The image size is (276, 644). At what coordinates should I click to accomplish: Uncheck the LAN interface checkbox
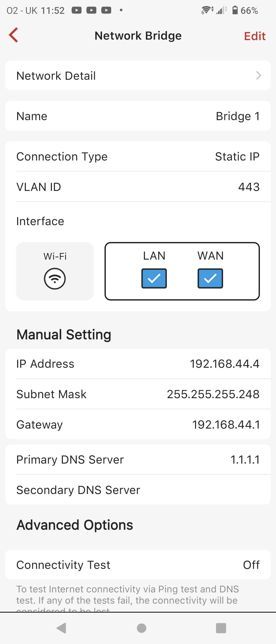click(154, 278)
